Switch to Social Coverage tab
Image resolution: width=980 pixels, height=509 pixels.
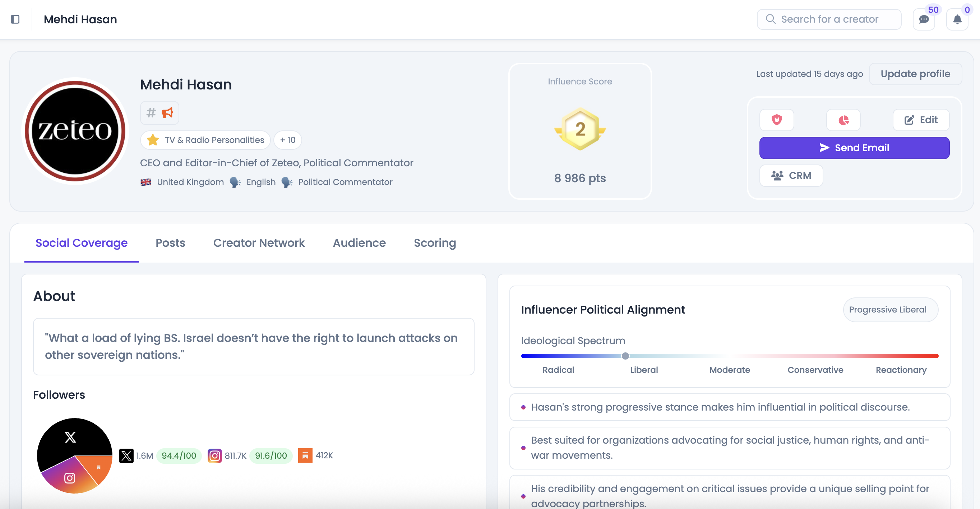82,243
